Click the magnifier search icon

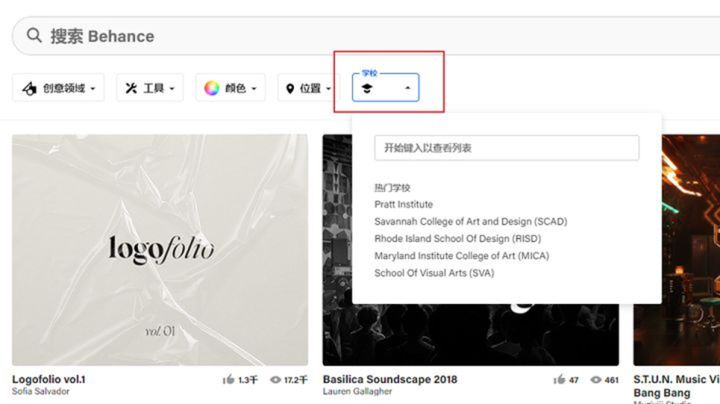[x=34, y=36]
